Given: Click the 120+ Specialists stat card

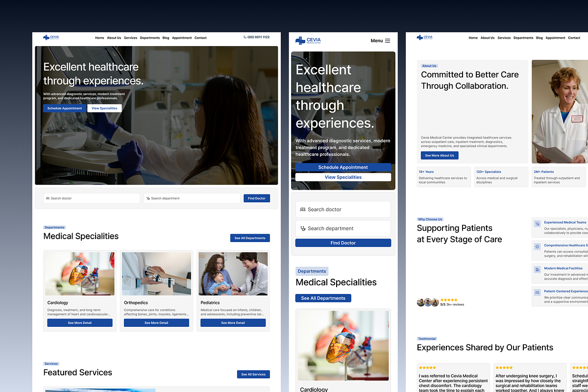Looking at the screenshot, I should click(x=501, y=177).
